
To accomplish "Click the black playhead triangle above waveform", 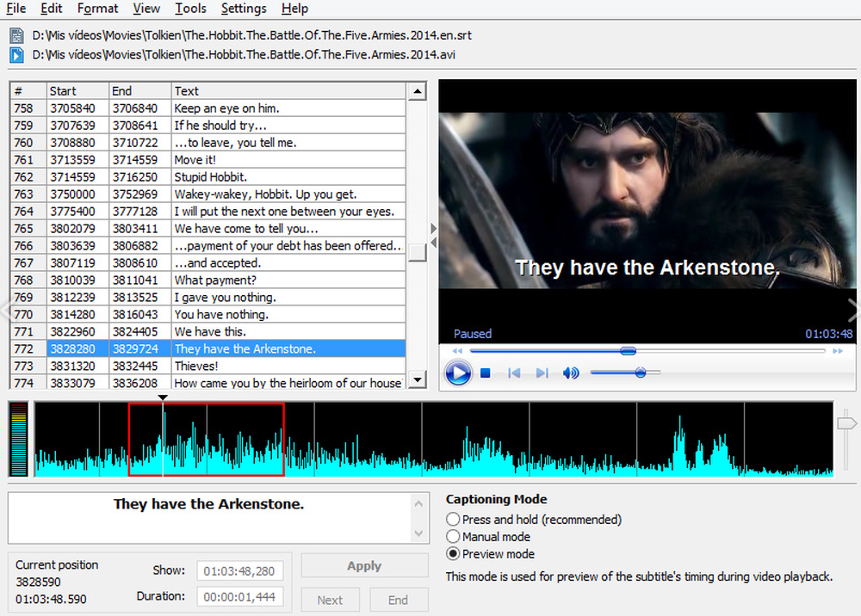I will (163, 397).
